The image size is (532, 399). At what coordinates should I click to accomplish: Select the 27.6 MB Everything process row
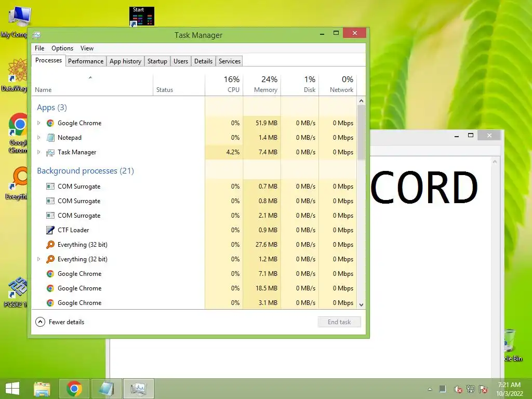coord(194,245)
